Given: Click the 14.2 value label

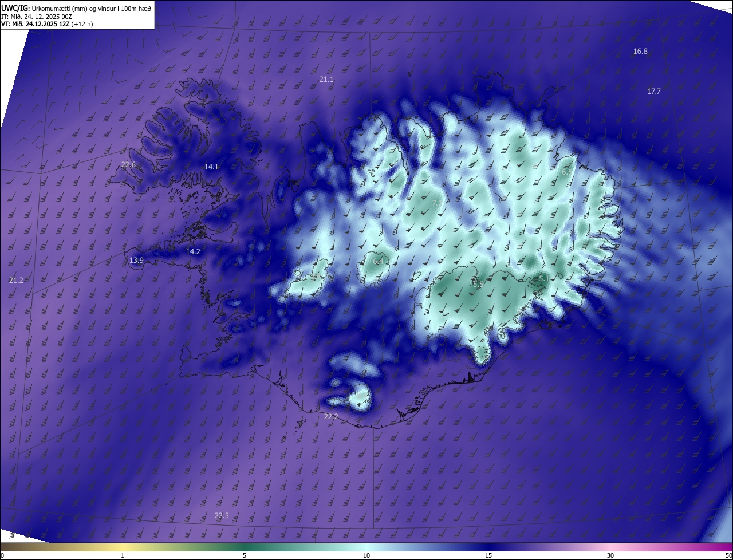Looking at the screenshot, I should coord(193,252).
